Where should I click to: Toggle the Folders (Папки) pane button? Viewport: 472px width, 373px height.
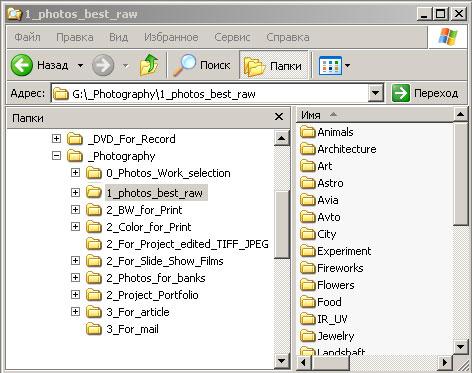pos(273,65)
